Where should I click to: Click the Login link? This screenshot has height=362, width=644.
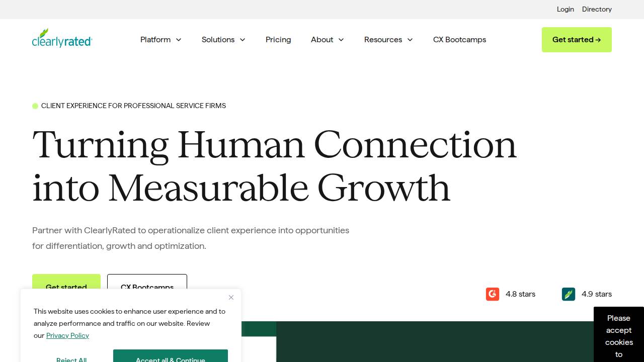pyautogui.click(x=565, y=9)
